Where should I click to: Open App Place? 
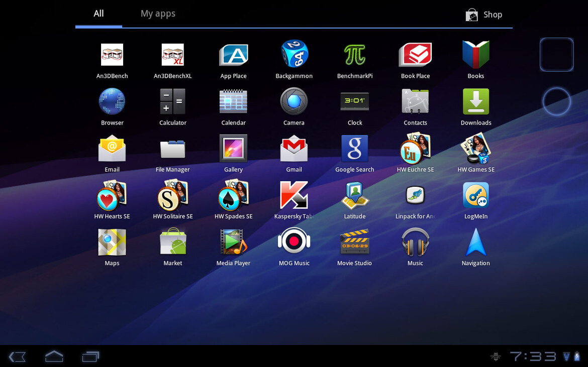click(233, 55)
